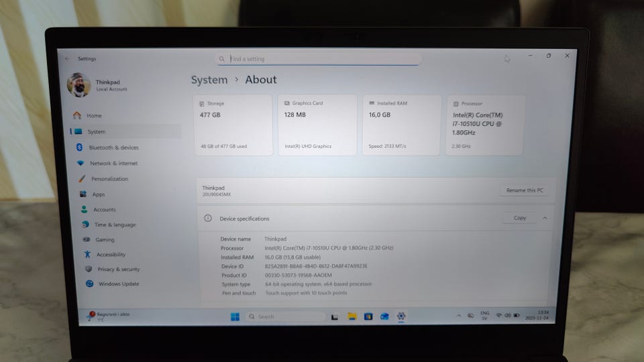Open the Wi-Fi quick settings in the tray
Screen dimensions: 644x362
tap(498, 315)
